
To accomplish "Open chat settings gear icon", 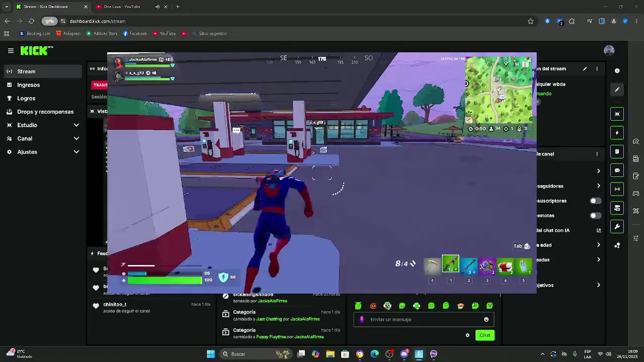I will click(x=467, y=335).
